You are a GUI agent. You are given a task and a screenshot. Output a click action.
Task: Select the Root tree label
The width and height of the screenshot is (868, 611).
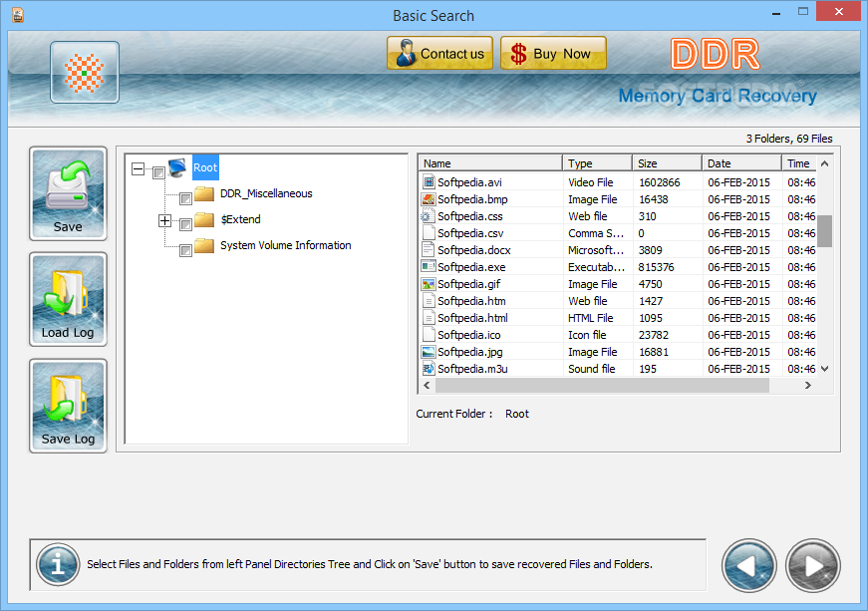tap(205, 167)
